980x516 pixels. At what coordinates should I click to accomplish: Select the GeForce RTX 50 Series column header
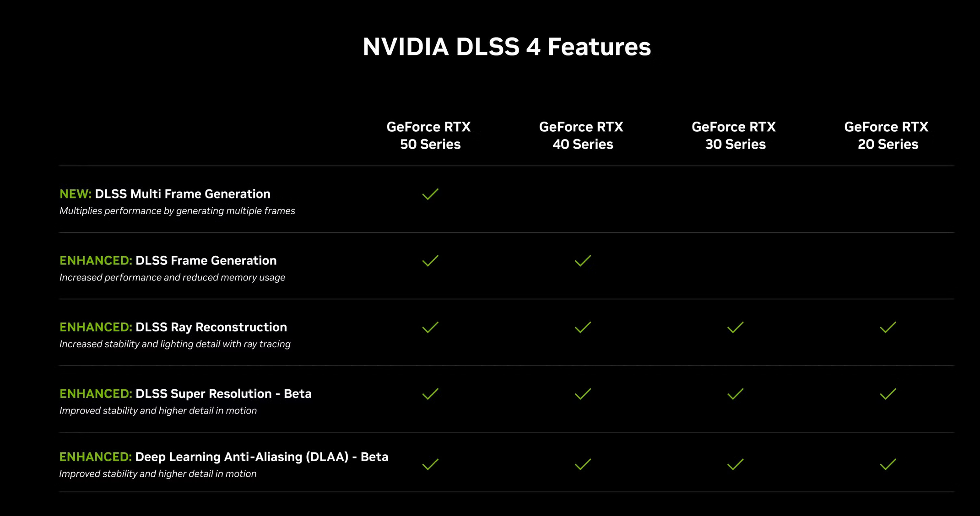[429, 135]
